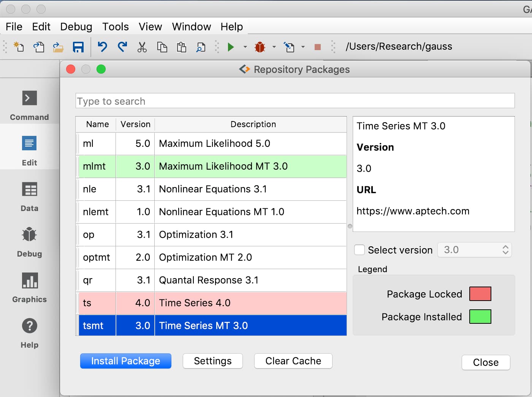Create a new file with the toolbar icon
Viewport: 532px width, 397px height.
coord(19,47)
